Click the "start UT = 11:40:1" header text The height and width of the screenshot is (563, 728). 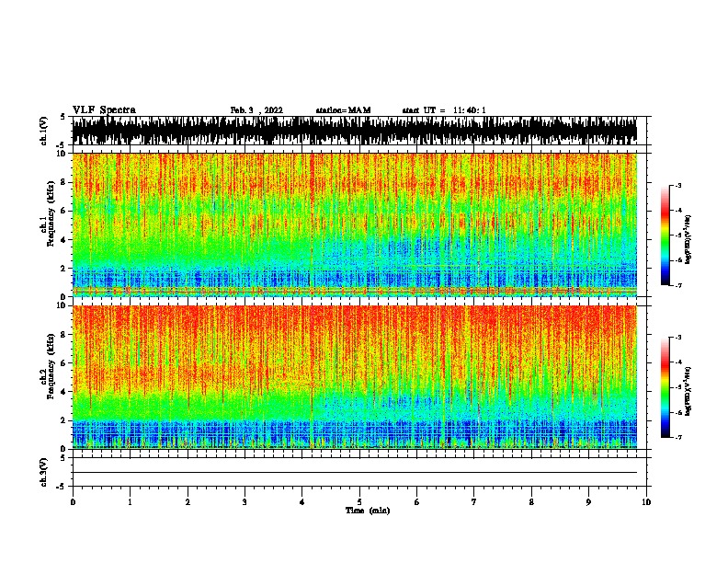coord(443,110)
